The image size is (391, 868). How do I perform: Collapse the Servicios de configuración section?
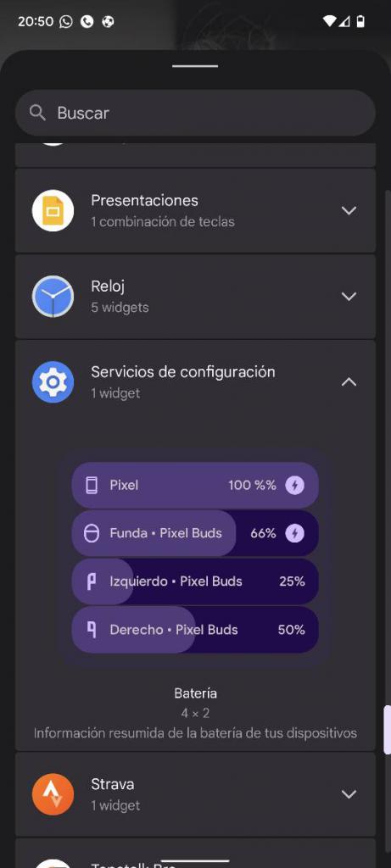[349, 382]
